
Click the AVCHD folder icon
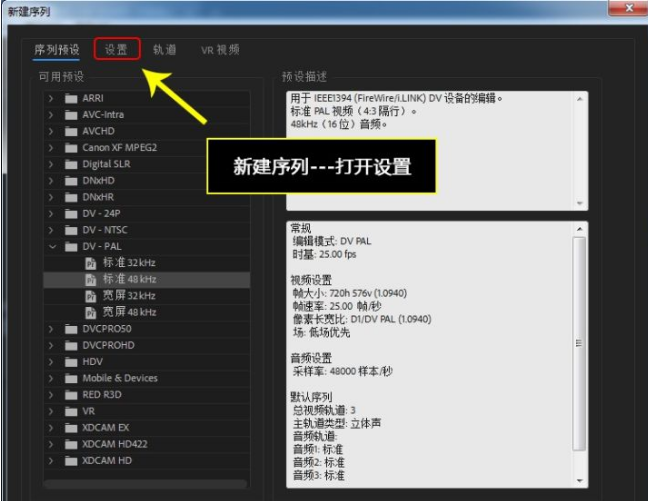pos(71,131)
